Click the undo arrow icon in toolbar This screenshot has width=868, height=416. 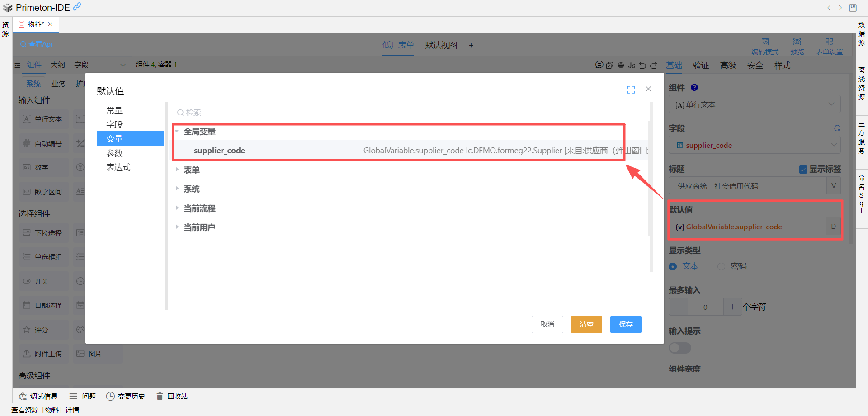point(642,65)
